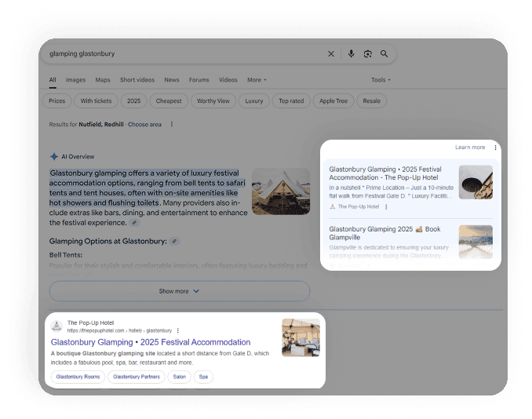Image resolution: width=532 pixels, height=419 pixels.
Task: Click the Choose area link
Action: pos(144,124)
